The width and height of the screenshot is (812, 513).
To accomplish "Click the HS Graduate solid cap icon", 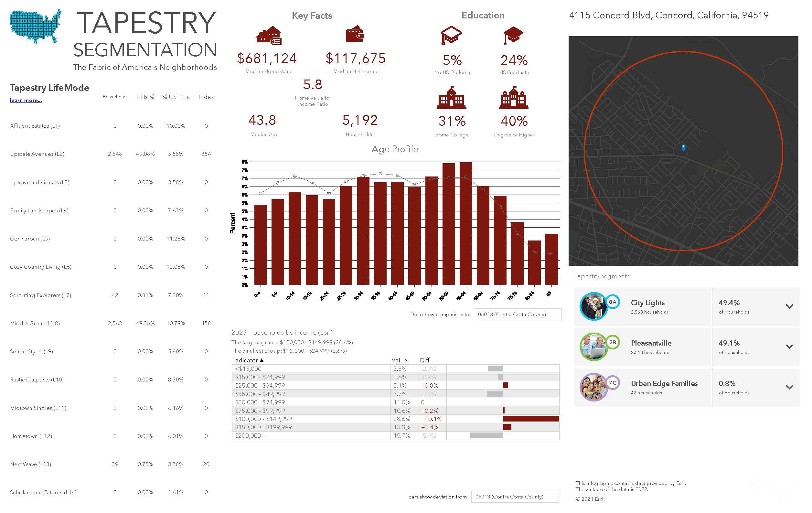I will (513, 35).
